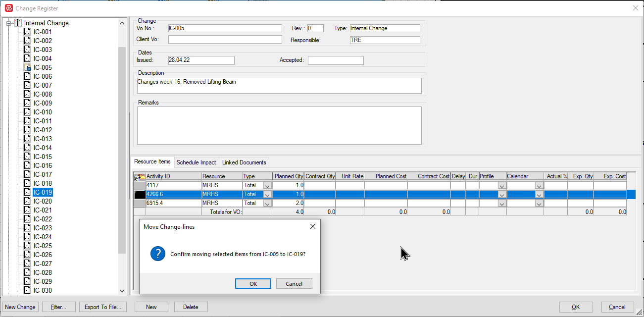Open Calendar dropdown for activity 4117

539,185
